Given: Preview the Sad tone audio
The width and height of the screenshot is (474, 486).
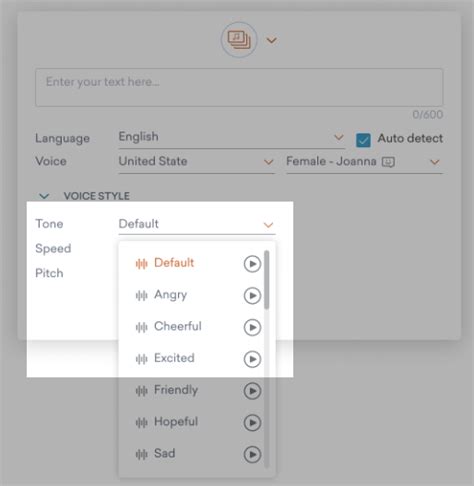Looking at the screenshot, I should [252, 454].
